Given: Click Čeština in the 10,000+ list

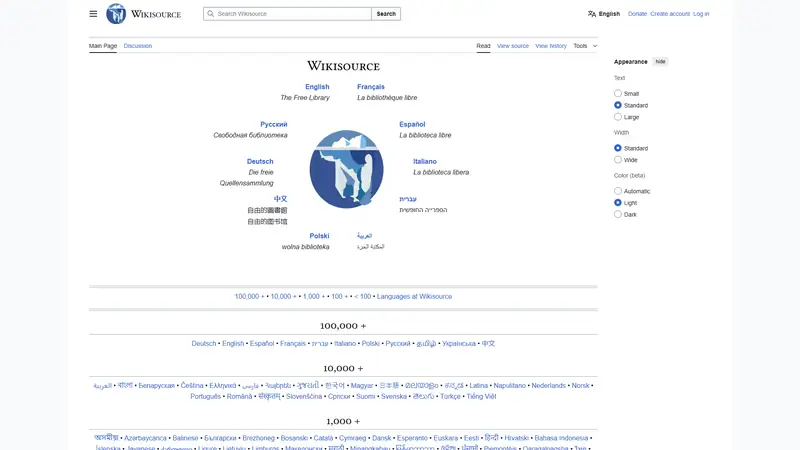Looking at the screenshot, I should [192, 386].
